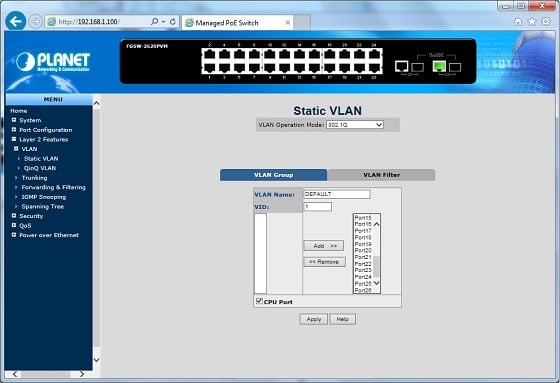The height and width of the screenshot is (383, 560).
Task: Open the VLAN Operation Mode dropdown
Action: pyautogui.click(x=355, y=125)
